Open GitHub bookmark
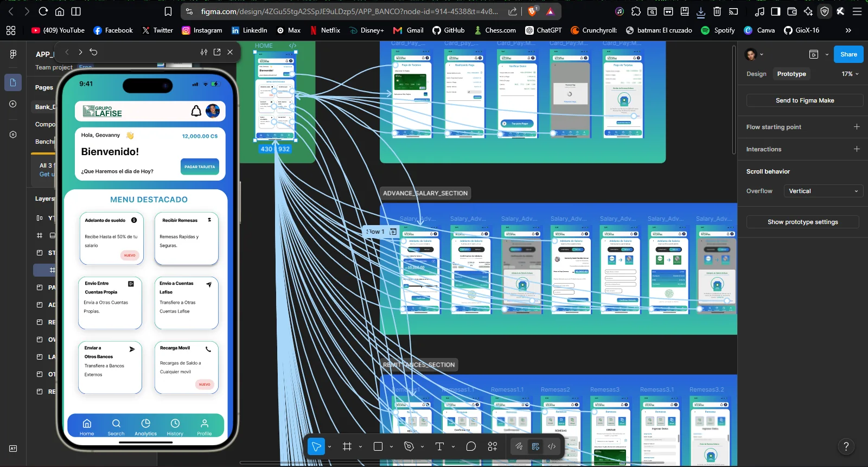The width and height of the screenshot is (868, 467). [449, 30]
